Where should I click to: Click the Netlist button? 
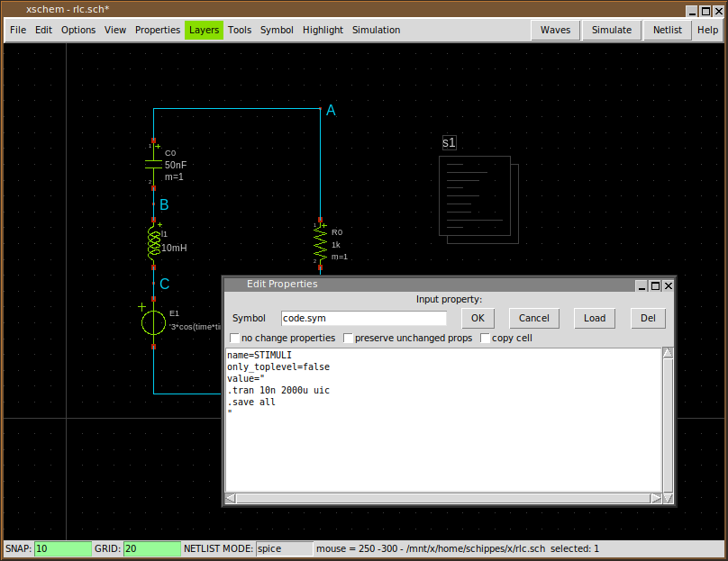point(667,30)
